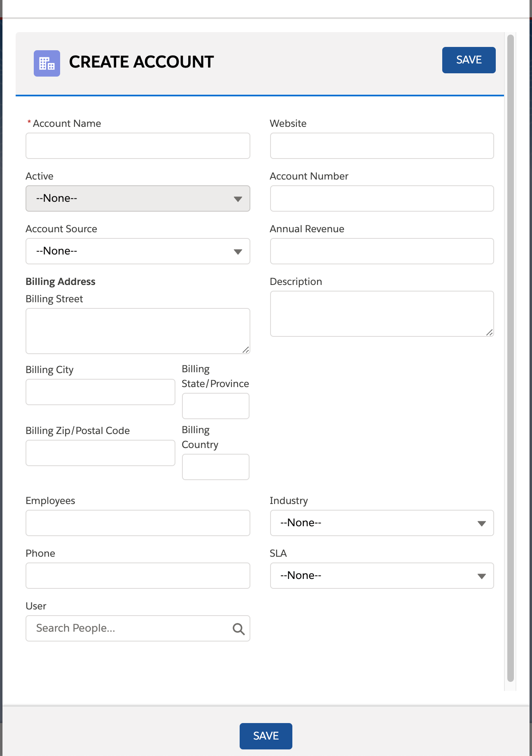Click into the Annual Revenue field
Viewport: 532px width, 756px height.
(x=382, y=251)
